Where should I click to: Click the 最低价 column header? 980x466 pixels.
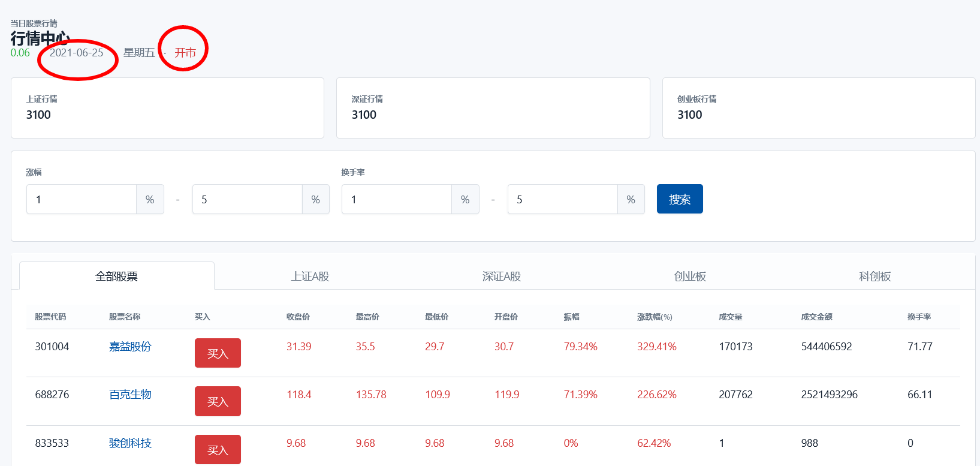[436, 317]
